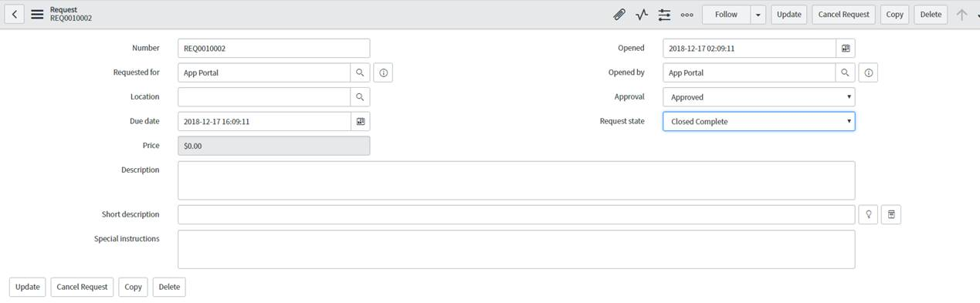Expand the Follow button dropdown arrow
The height and width of the screenshot is (303, 980).
(x=758, y=14)
